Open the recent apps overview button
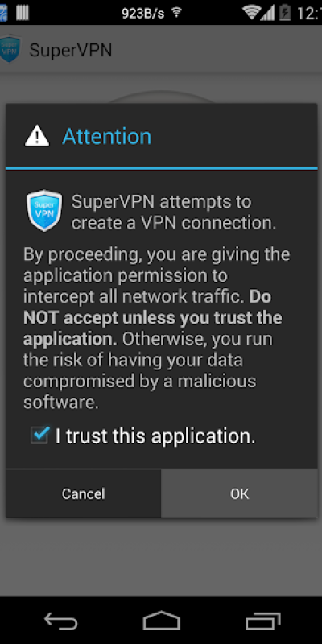This screenshot has width=322, height=644. coord(263,621)
